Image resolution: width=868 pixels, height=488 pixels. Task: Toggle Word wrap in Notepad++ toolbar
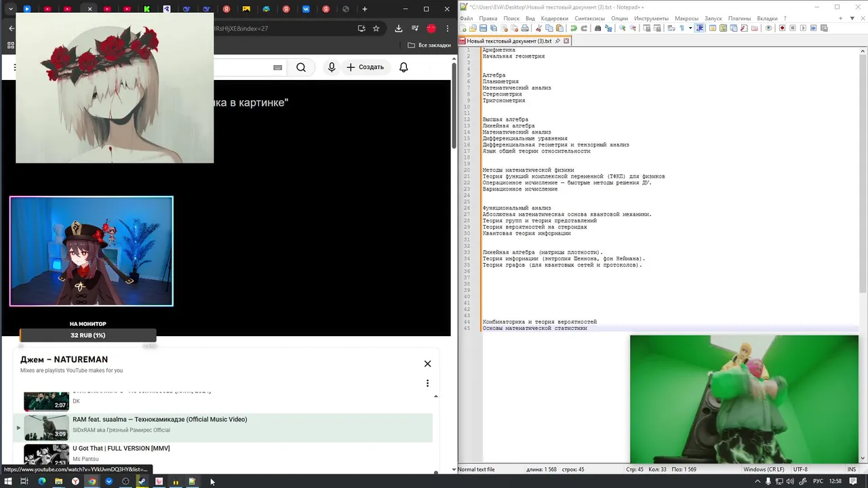point(671,28)
